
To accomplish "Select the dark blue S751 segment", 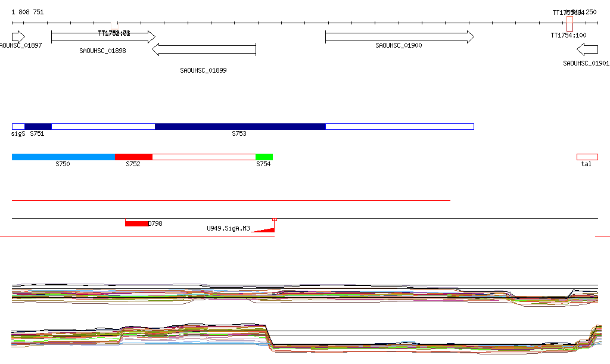I will (x=38, y=126).
